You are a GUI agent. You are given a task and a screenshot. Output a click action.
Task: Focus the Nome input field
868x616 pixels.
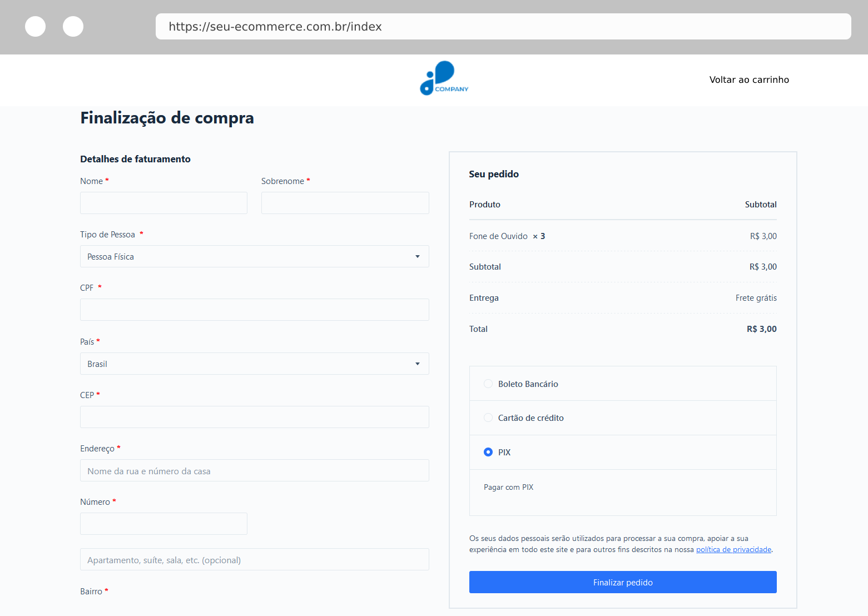(x=163, y=203)
